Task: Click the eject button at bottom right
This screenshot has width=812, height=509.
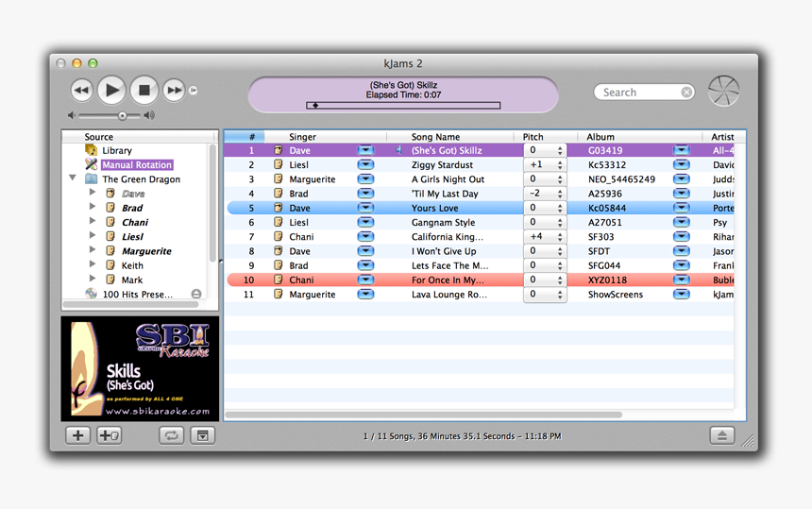Action: (722, 435)
